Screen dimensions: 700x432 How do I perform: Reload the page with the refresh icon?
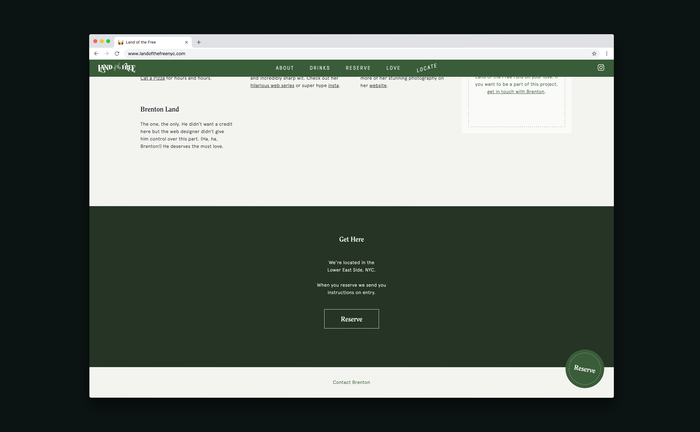tap(117, 53)
